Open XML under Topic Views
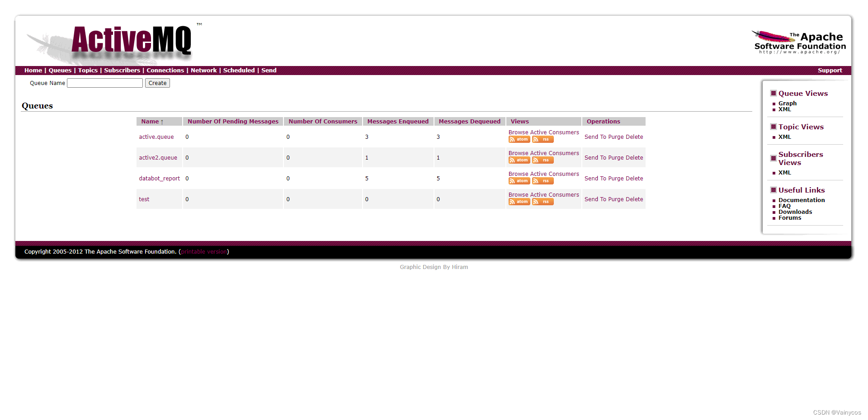This screenshot has width=868, height=420. tap(785, 137)
